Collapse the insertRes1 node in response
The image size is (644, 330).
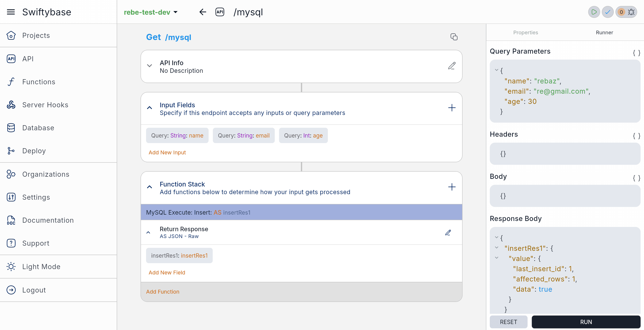click(x=496, y=247)
